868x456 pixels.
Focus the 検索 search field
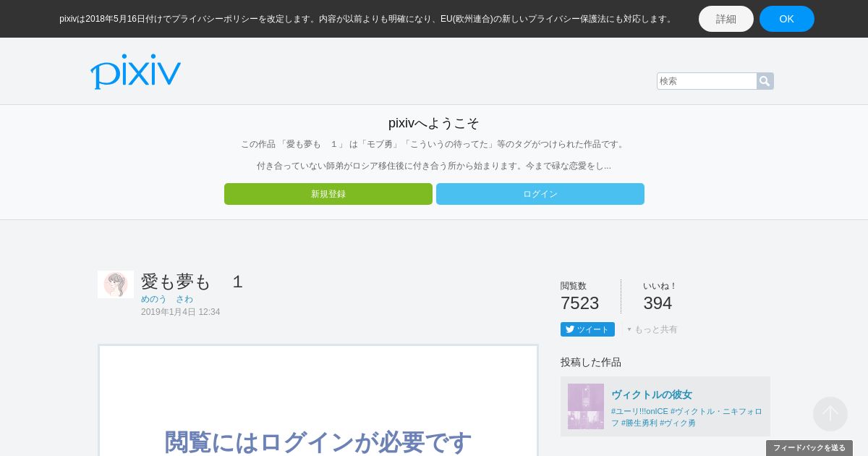pos(707,81)
